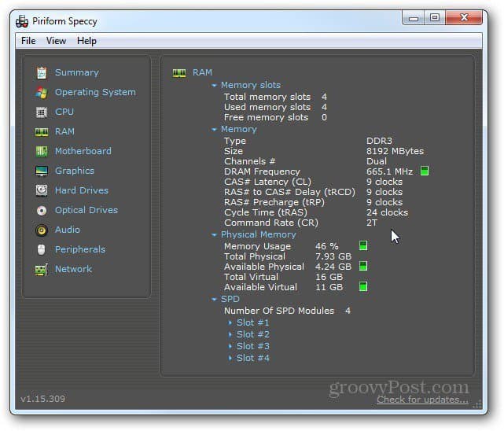Collapse the SPD section arrow
The width and height of the screenshot is (504, 431).
pyautogui.click(x=215, y=300)
